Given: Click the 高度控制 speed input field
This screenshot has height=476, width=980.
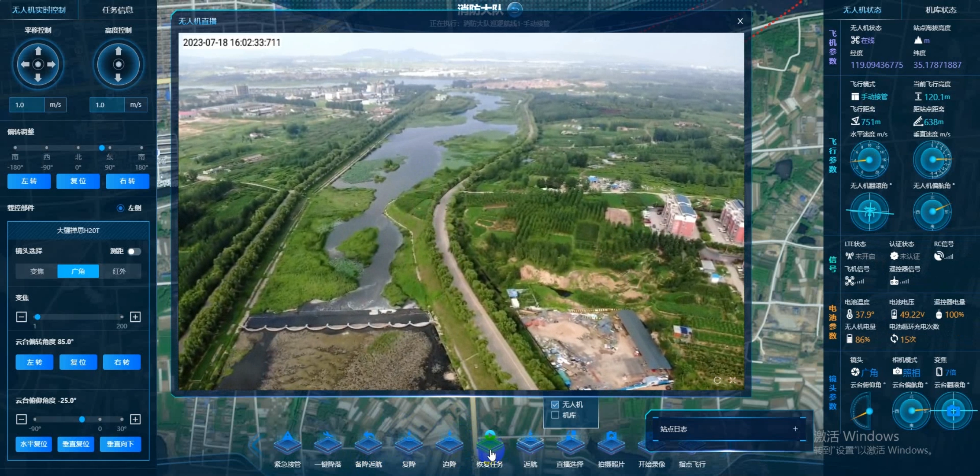Looking at the screenshot, I should tap(107, 105).
